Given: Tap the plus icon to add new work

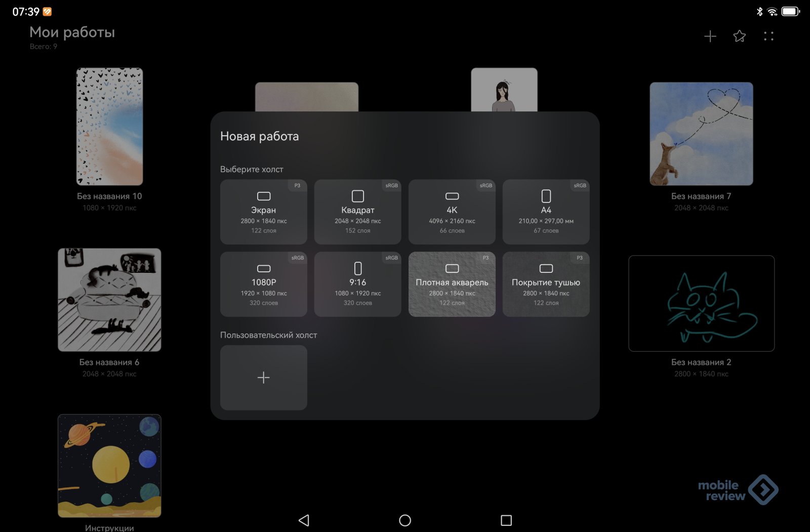Looking at the screenshot, I should pos(710,36).
